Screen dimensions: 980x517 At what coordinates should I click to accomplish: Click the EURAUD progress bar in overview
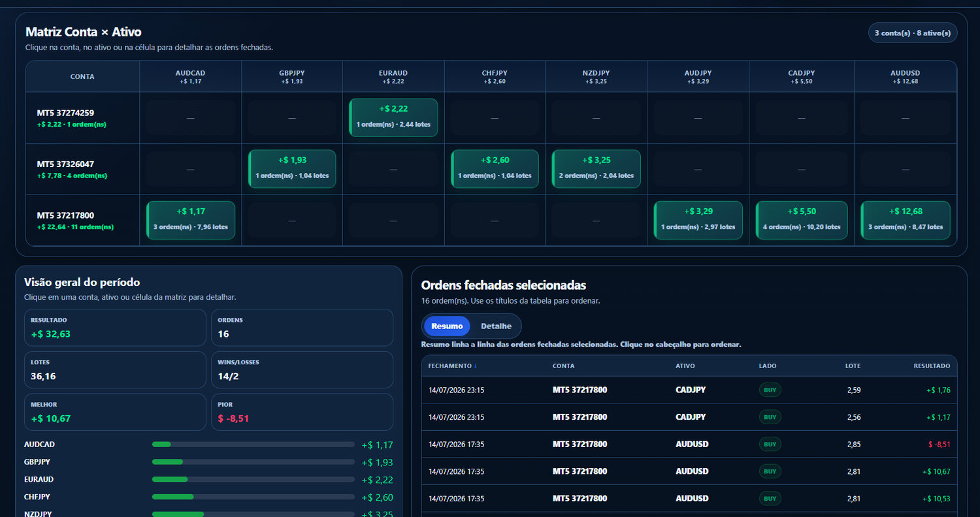pyautogui.click(x=253, y=479)
